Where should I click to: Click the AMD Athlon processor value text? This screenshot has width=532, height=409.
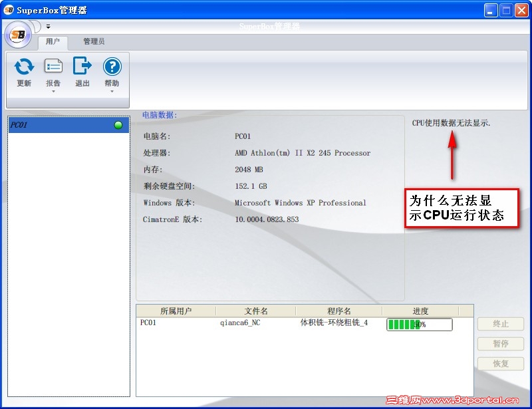(303, 153)
